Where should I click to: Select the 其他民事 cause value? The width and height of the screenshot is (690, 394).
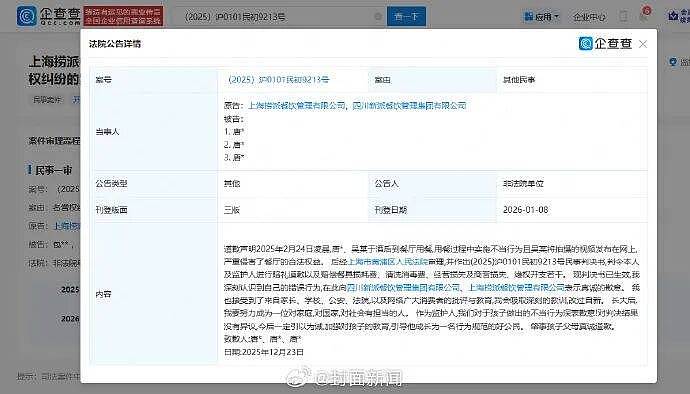point(519,80)
